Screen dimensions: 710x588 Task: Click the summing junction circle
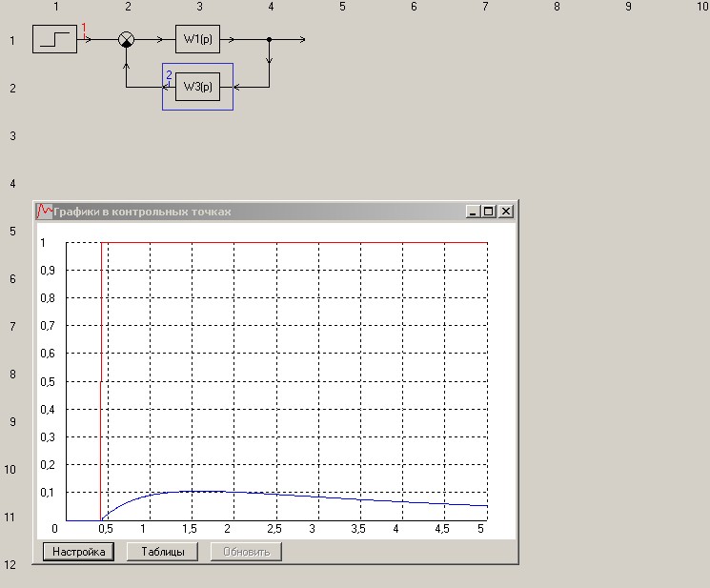point(127,40)
